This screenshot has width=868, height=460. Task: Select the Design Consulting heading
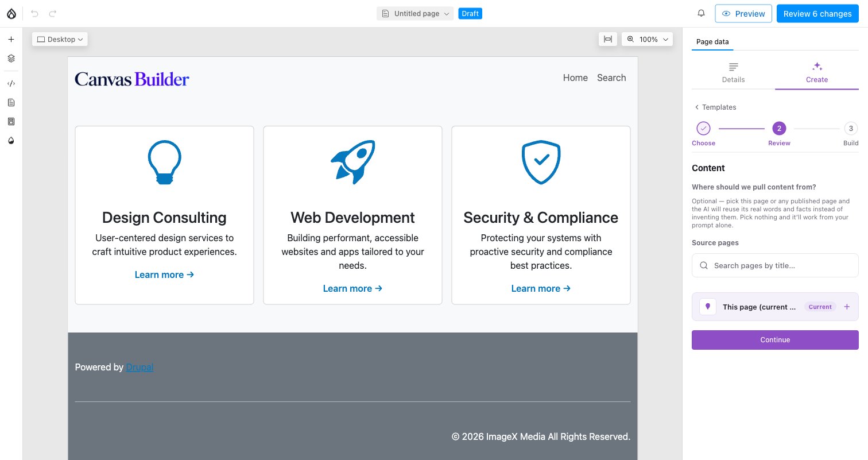pyautogui.click(x=164, y=218)
